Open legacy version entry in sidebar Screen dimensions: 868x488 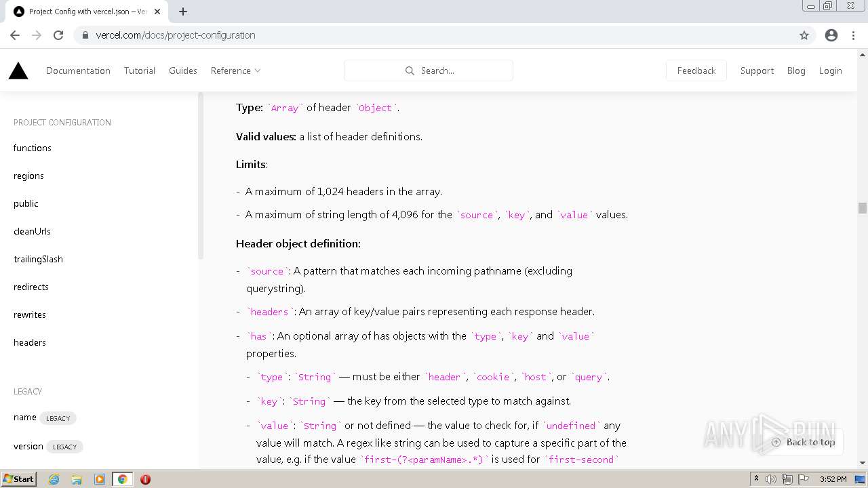point(28,446)
